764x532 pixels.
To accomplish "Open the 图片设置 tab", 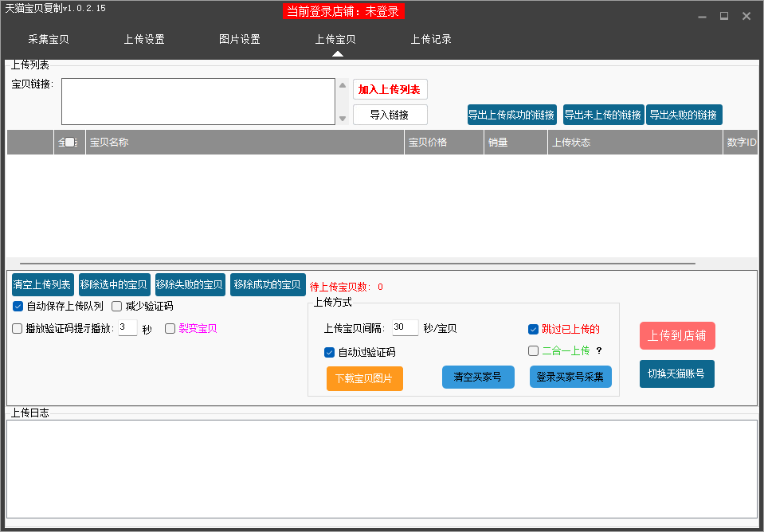I will click(240, 39).
